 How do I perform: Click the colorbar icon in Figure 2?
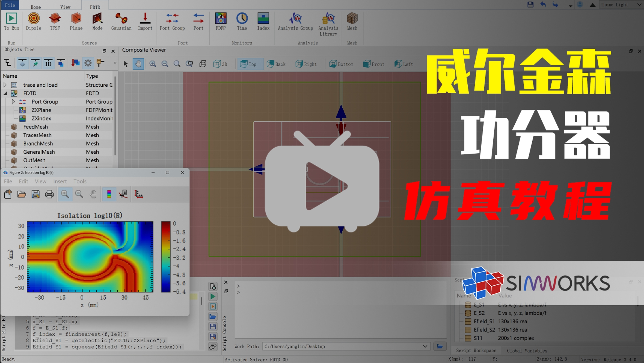(x=109, y=194)
